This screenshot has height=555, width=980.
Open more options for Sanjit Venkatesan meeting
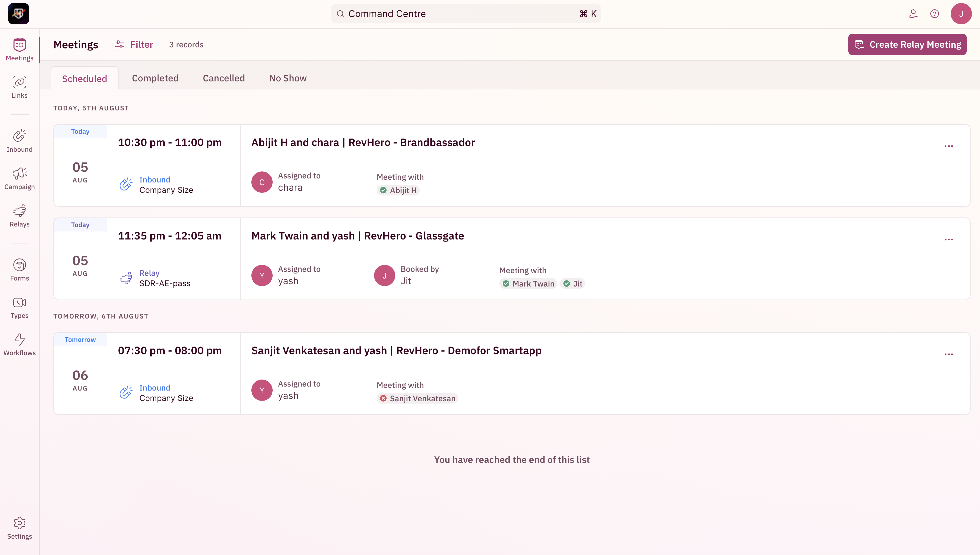(949, 354)
